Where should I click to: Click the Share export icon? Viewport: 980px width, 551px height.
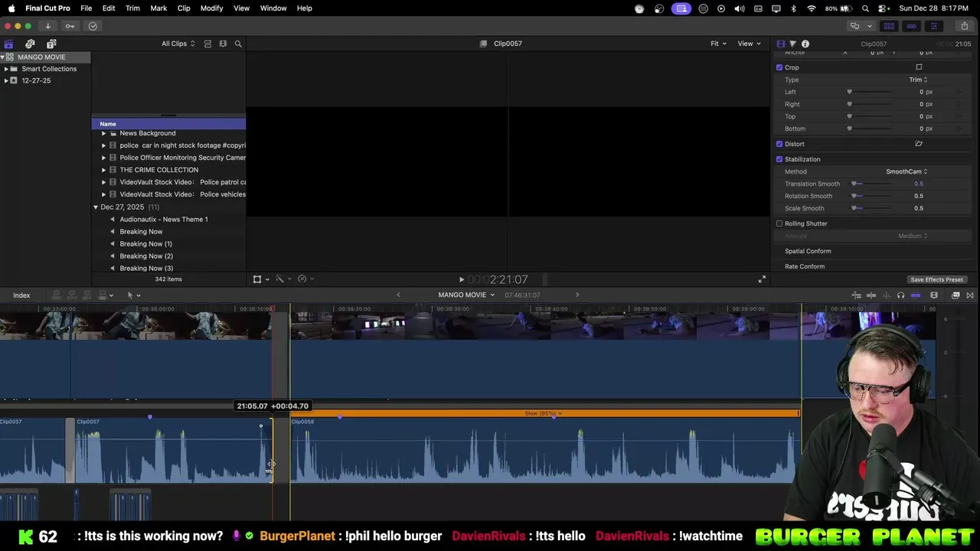(964, 26)
